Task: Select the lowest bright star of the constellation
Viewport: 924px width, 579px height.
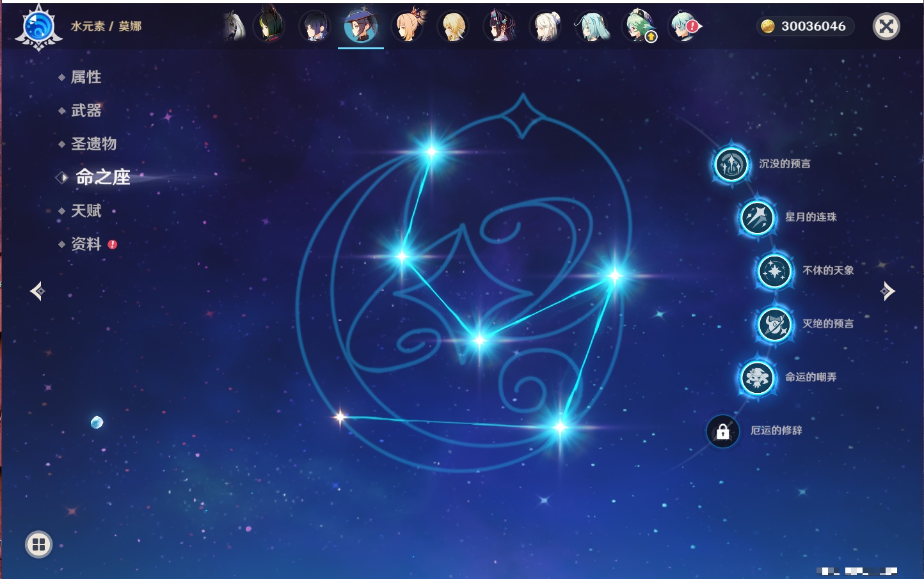Action: click(x=560, y=427)
